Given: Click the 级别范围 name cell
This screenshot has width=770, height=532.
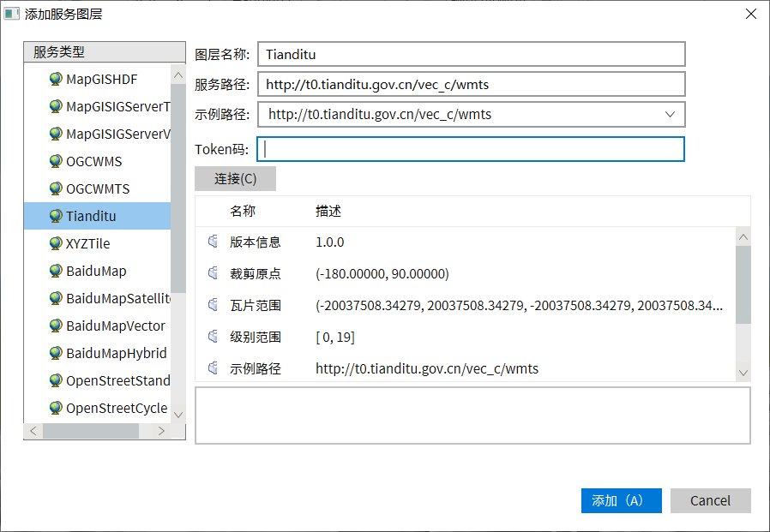Looking at the screenshot, I should point(256,338).
